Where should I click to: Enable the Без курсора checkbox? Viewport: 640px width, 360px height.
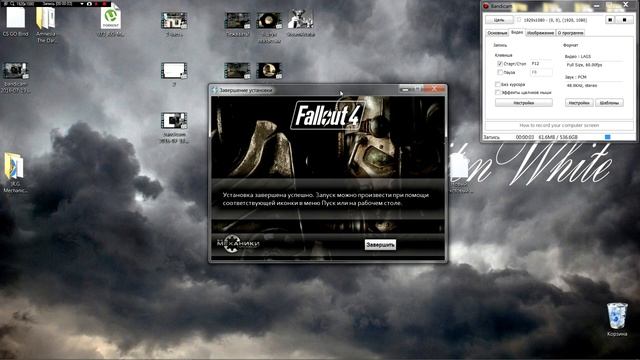[x=497, y=84]
